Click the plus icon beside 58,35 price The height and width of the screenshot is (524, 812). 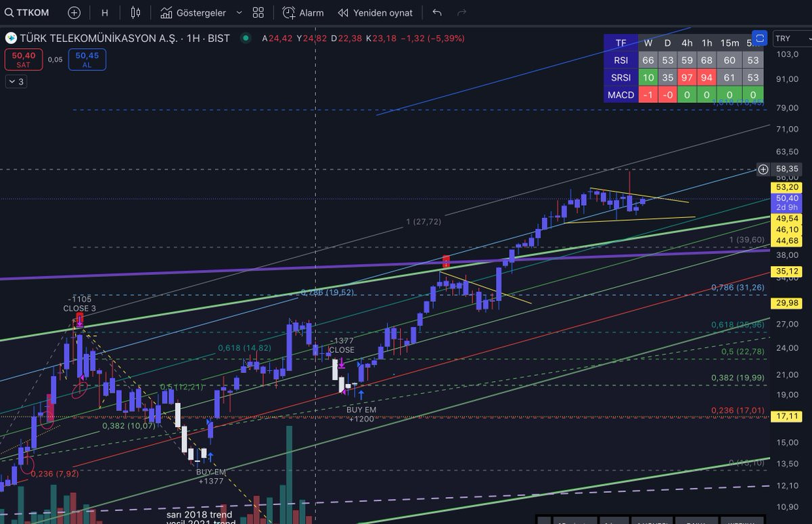[763, 169]
